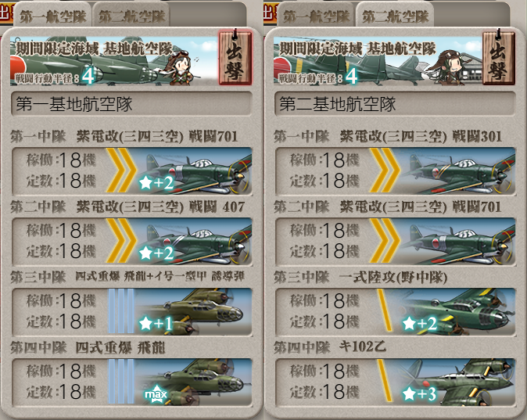Click the yellow bar on the 一式陸攻(野中隊) slot
The image size is (527, 420).
pos(385,311)
